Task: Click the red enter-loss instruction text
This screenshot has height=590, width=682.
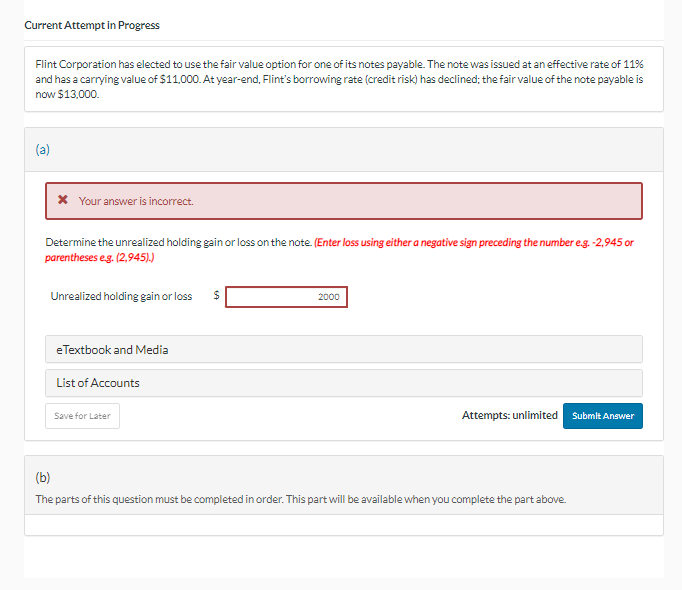Action: point(339,250)
